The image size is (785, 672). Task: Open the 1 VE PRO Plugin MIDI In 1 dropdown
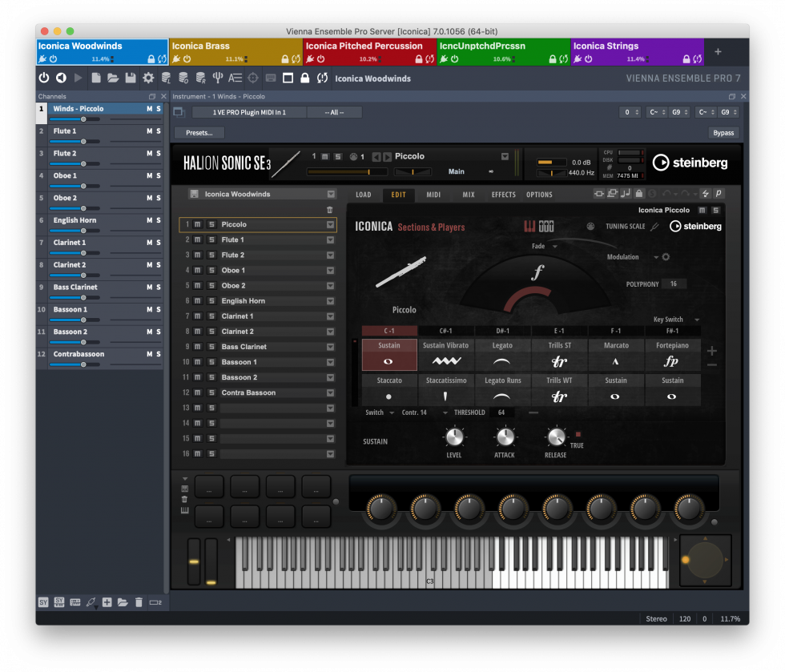[249, 112]
